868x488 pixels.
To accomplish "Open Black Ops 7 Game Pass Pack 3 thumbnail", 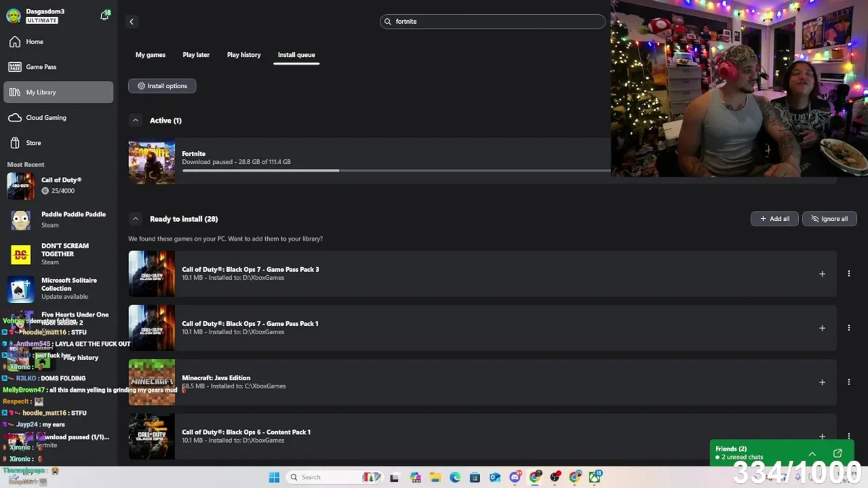I will pos(152,274).
